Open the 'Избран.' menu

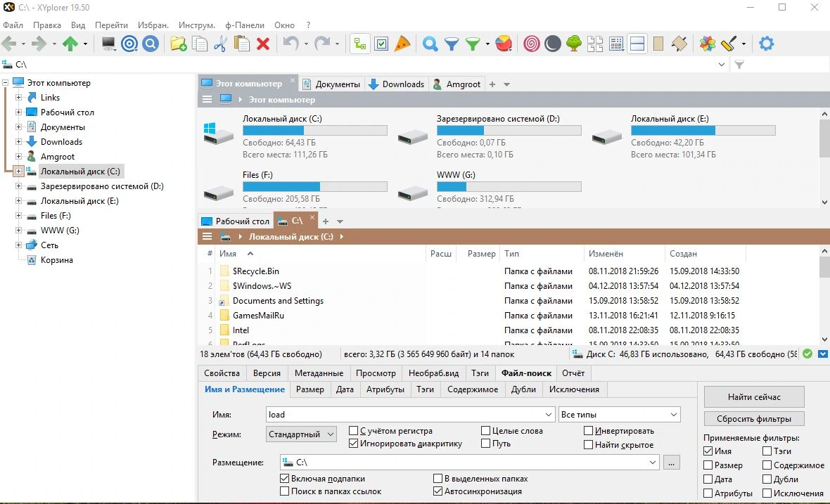coord(153,25)
